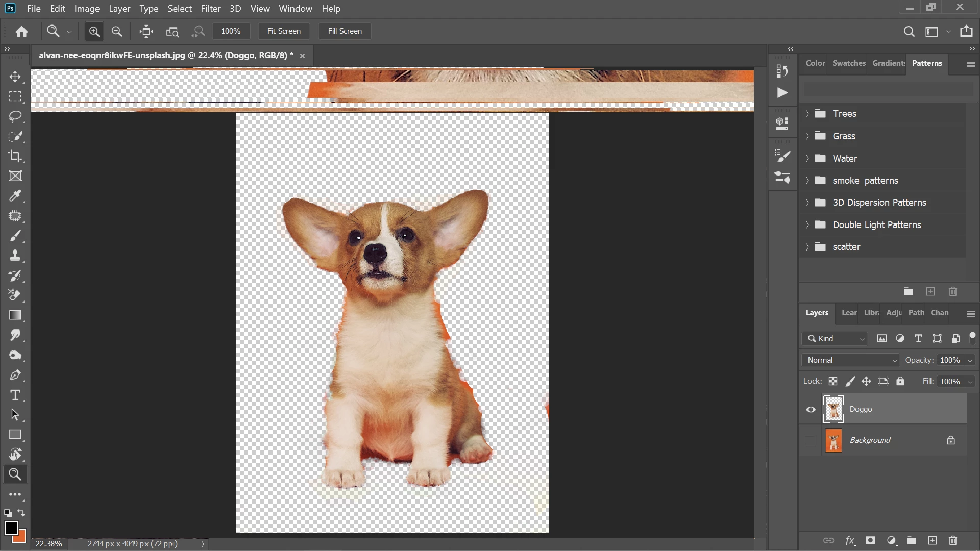
Task: Expand the Trees pattern folder
Action: 807,114
